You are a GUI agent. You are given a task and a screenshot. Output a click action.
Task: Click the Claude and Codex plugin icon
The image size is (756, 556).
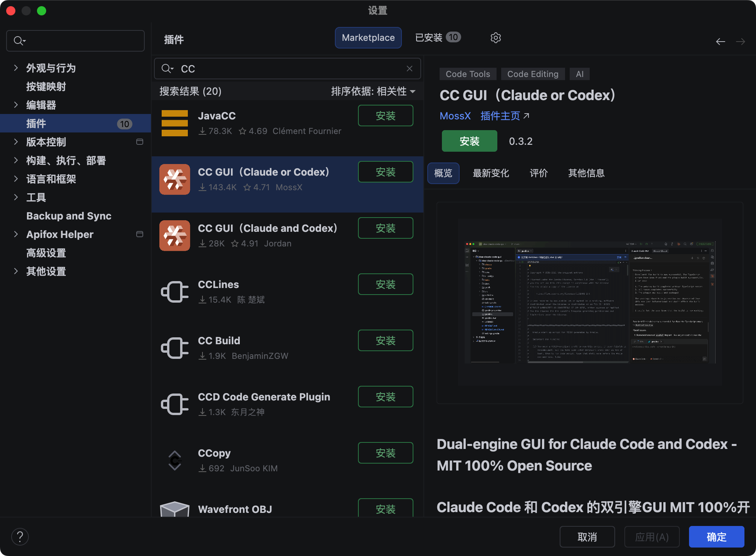click(x=174, y=236)
